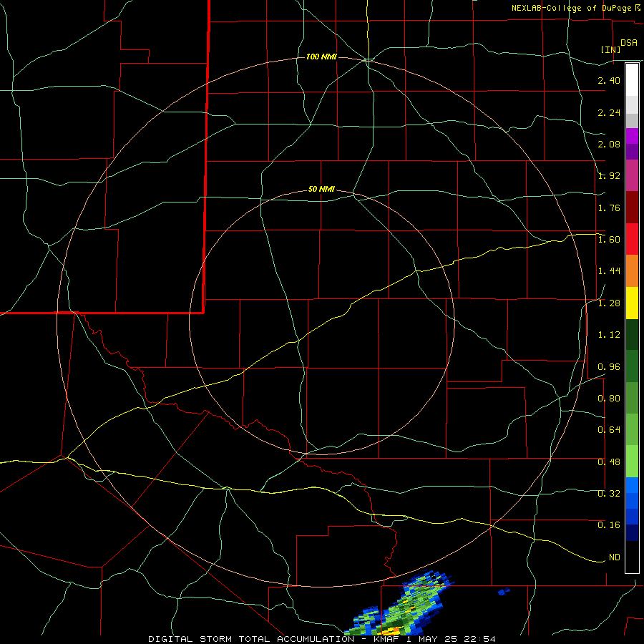Click the 0.80 legend value
The image size is (644, 644).
pyautogui.click(x=609, y=399)
